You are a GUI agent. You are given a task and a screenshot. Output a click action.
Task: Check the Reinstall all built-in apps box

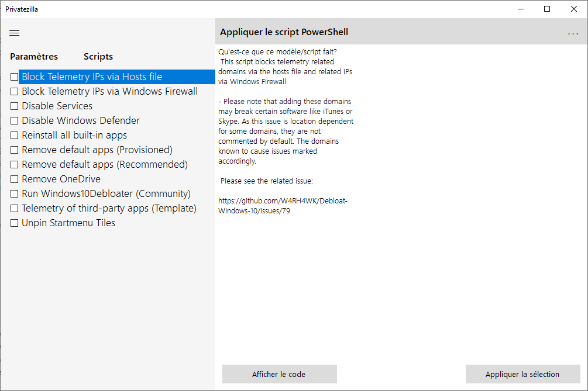click(x=14, y=135)
